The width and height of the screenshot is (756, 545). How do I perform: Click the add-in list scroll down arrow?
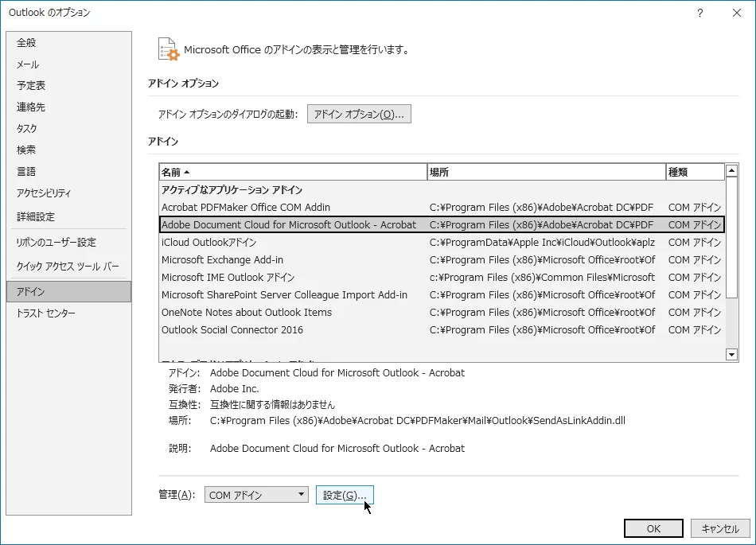(x=731, y=355)
